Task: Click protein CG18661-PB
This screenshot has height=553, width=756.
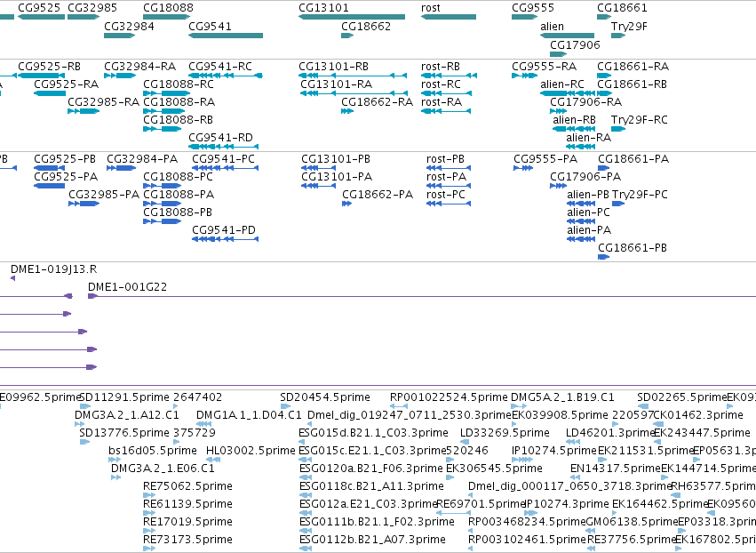Action: point(603,257)
